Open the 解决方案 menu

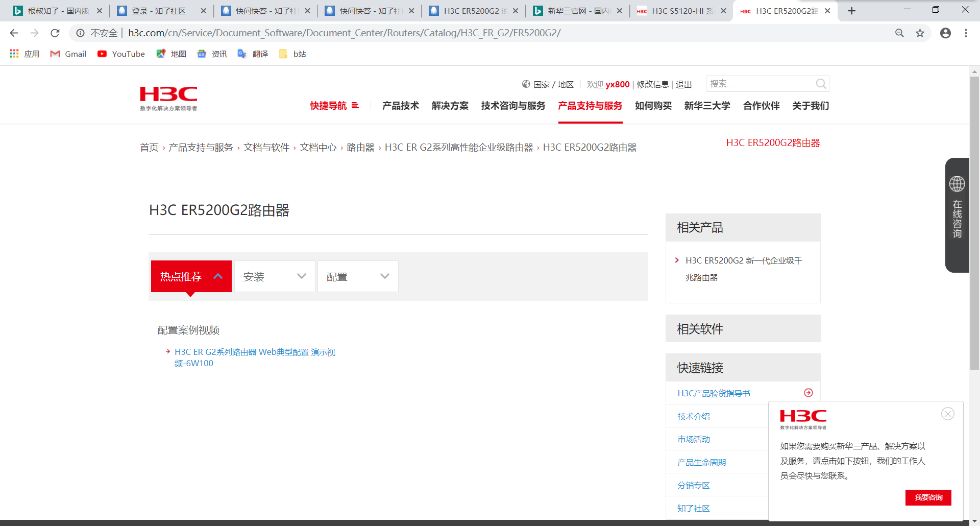[450, 106]
